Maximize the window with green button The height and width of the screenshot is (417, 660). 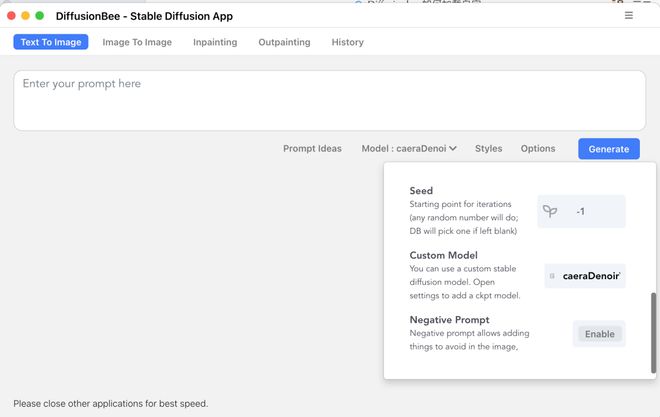click(40, 16)
